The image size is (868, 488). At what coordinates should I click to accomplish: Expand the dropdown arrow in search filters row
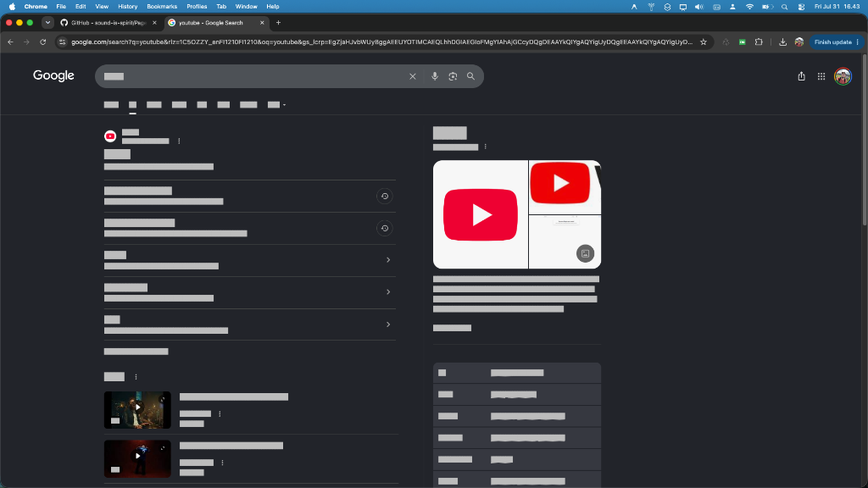284,104
